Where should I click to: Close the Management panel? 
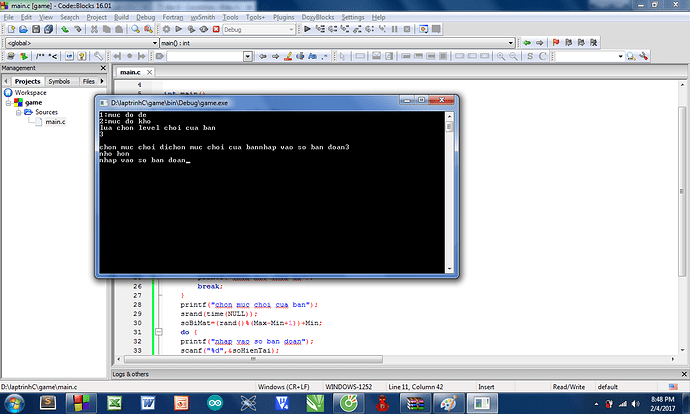pyautogui.click(x=101, y=68)
